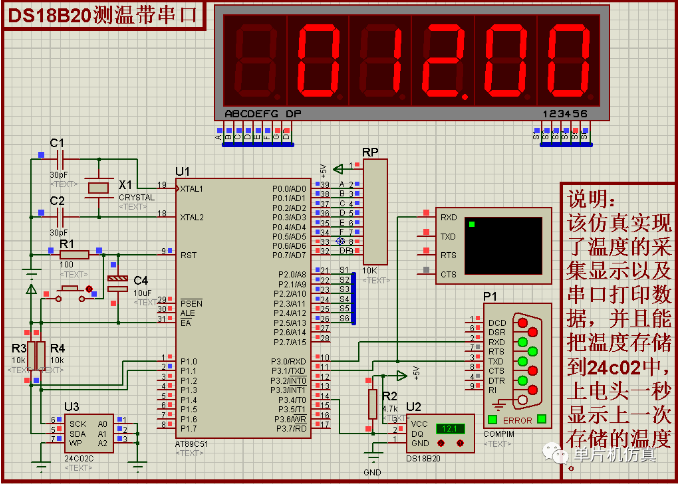Select capacitor C2 symbol
The width and height of the screenshot is (682, 484).
[60, 217]
